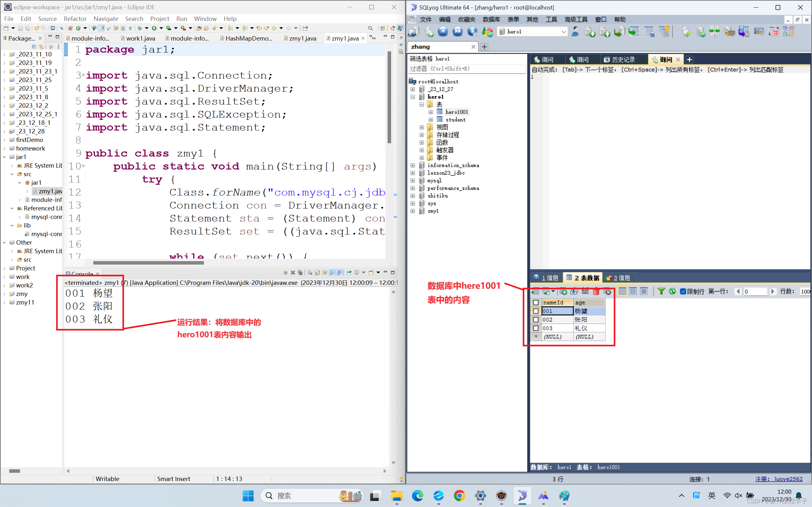812x507 pixels.
Task: Open the Source menu in Eclipse
Action: [47, 18]
